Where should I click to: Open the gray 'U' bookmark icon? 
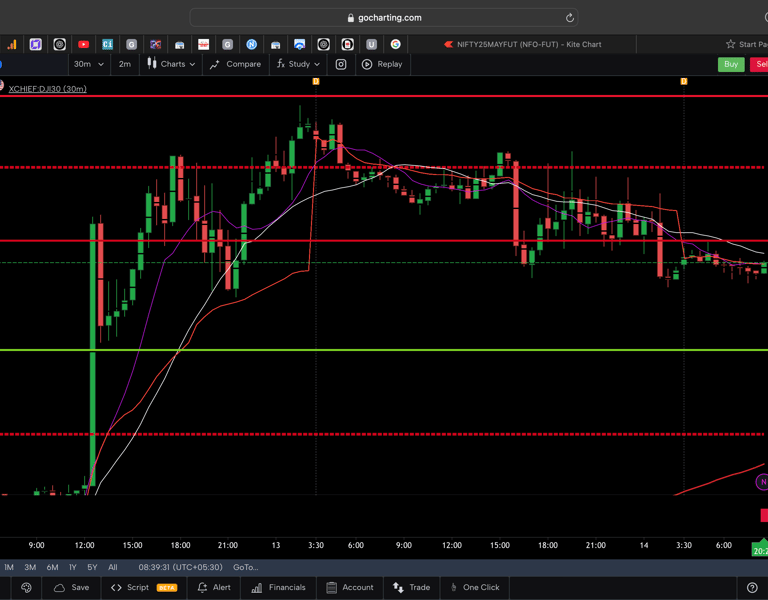pyautogui.click(x=371, y=45)
